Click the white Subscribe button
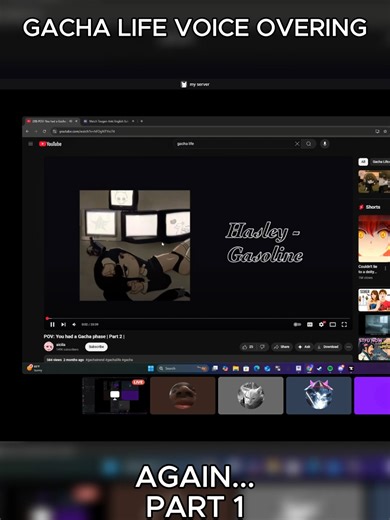Screen dimensions: 390x520 point(96,347)
